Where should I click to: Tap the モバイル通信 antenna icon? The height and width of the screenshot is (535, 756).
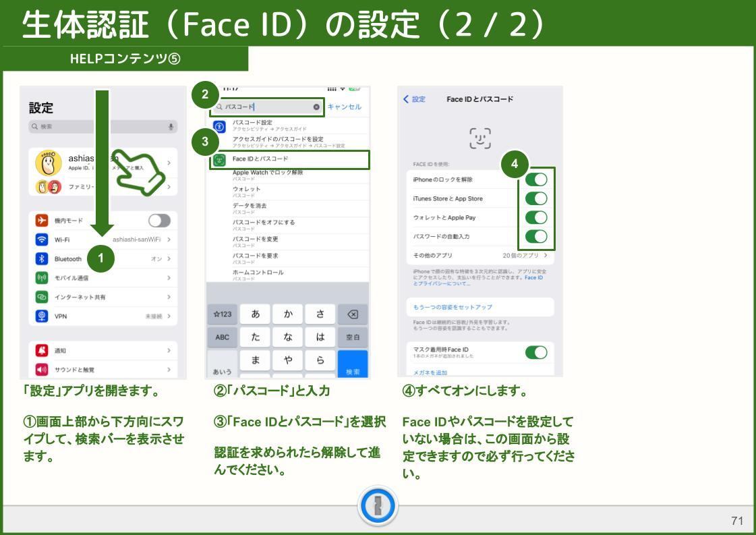coord(42,278)
